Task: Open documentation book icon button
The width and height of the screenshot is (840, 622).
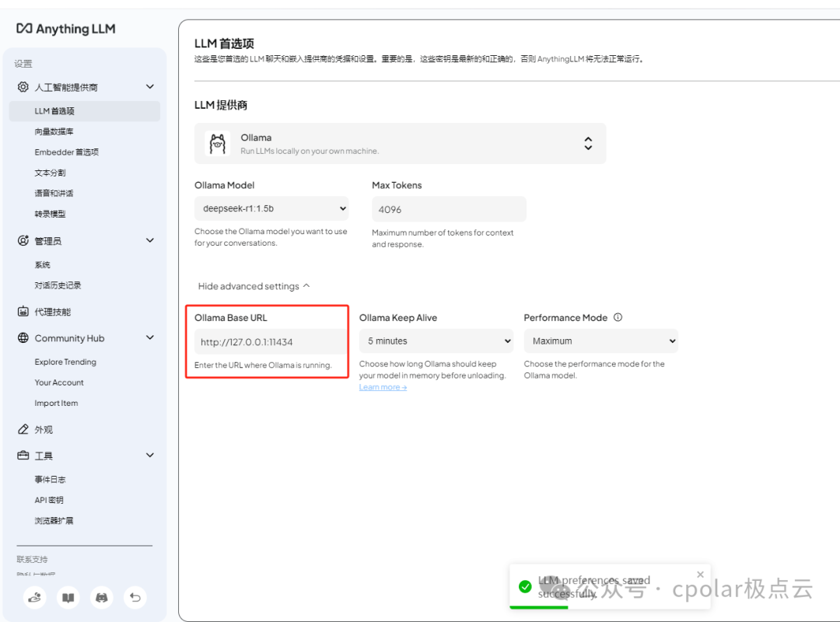Action: tap(68, 597)
